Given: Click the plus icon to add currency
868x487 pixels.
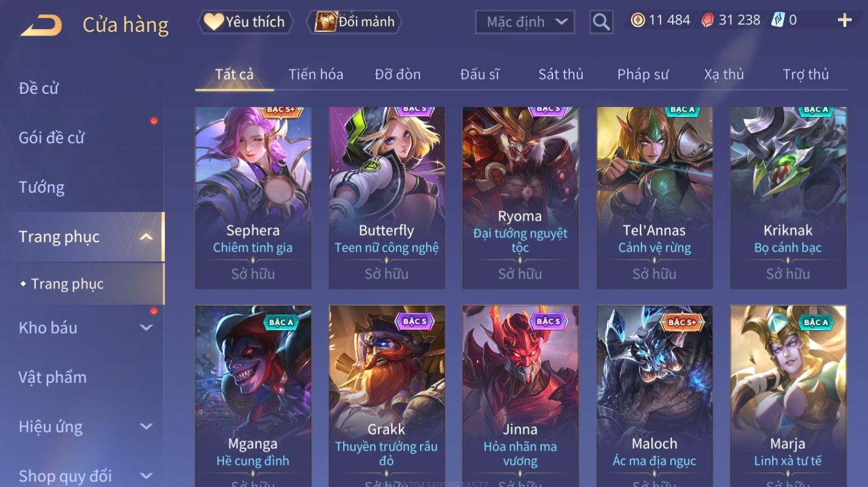Looking at the screenshot, I should pyautogui.click(x=844, y=20).
